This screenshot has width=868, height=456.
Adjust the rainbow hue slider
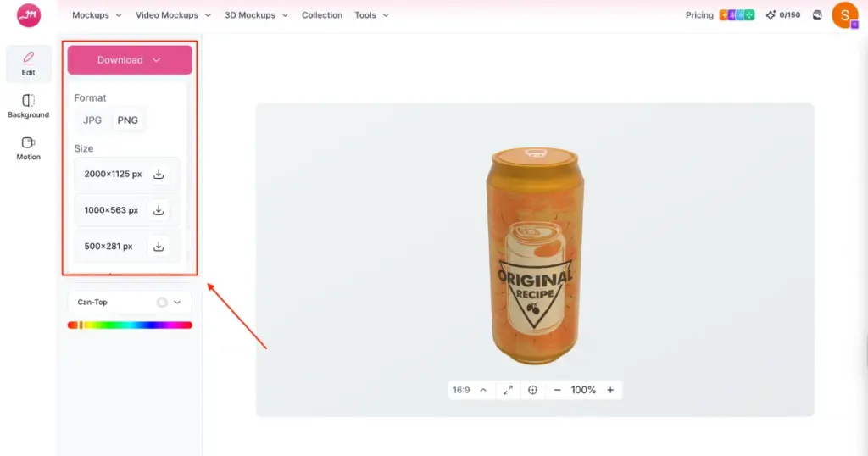click(130, 325)
